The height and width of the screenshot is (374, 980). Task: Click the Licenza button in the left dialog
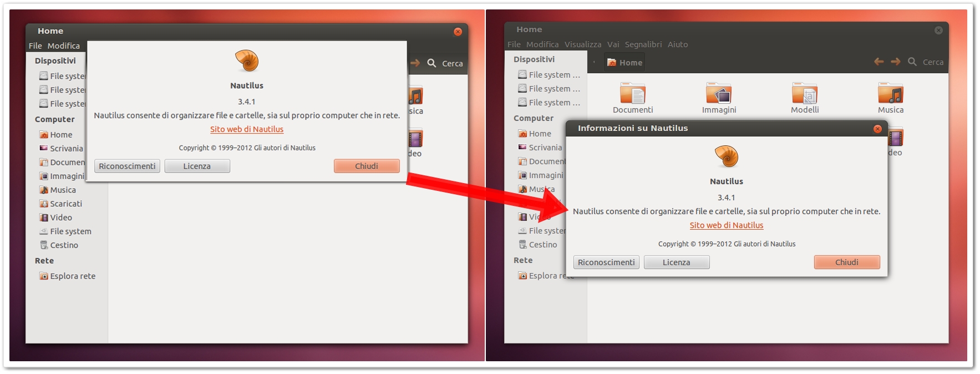tap(197, 166)
